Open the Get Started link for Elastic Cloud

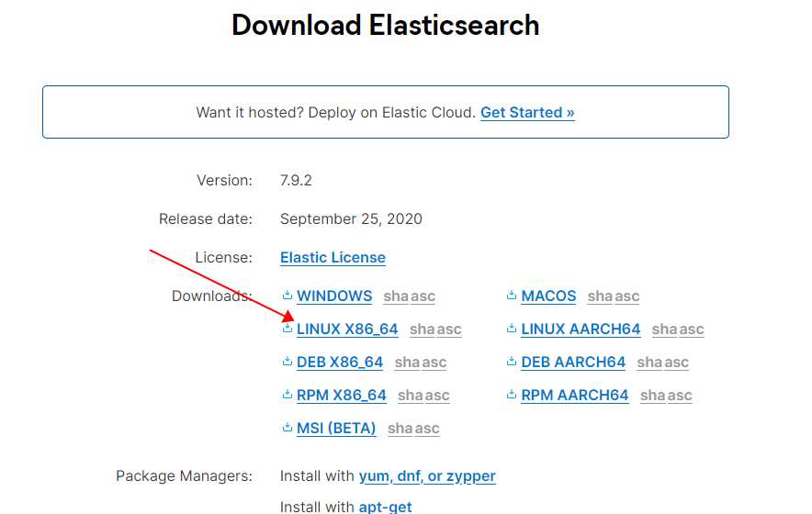(x=527, y=112)
